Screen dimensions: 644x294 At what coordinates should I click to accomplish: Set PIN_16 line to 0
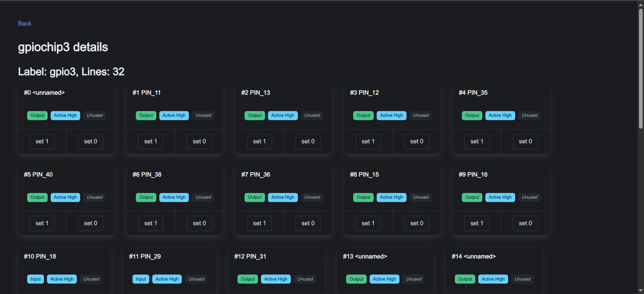pyautogui.click(x=525, y=223)
